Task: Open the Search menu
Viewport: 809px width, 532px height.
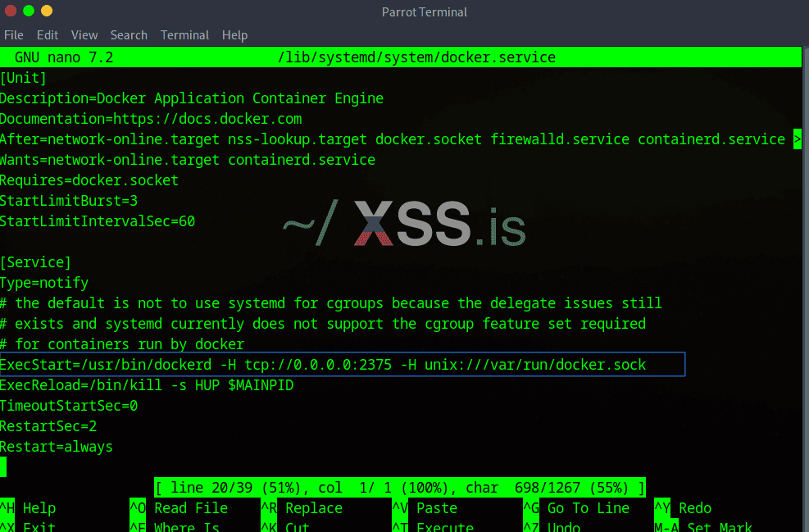Action: pos(129,35)
